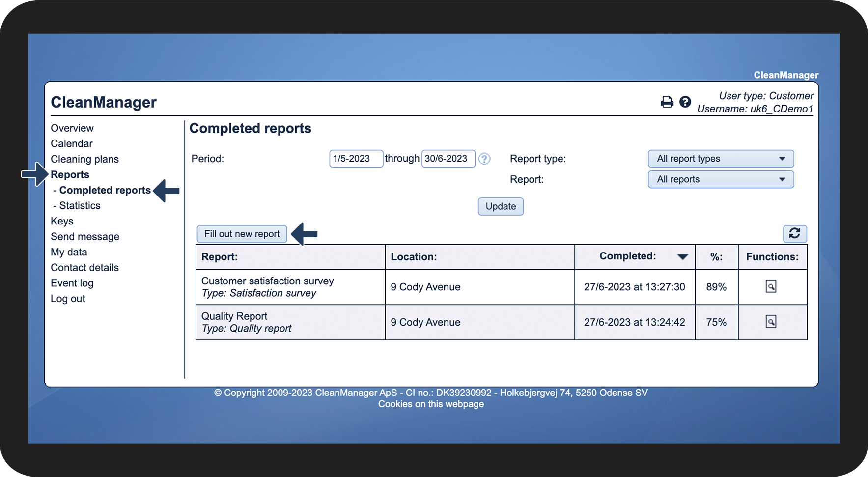
Task: Select Customer satisfaction survey report name
Action: tap(267, 281)
